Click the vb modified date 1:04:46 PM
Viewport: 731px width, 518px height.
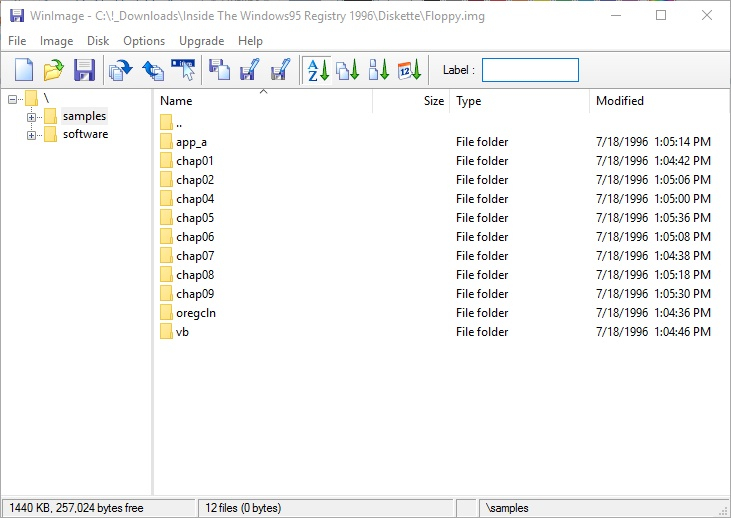[x=653, y=332]
